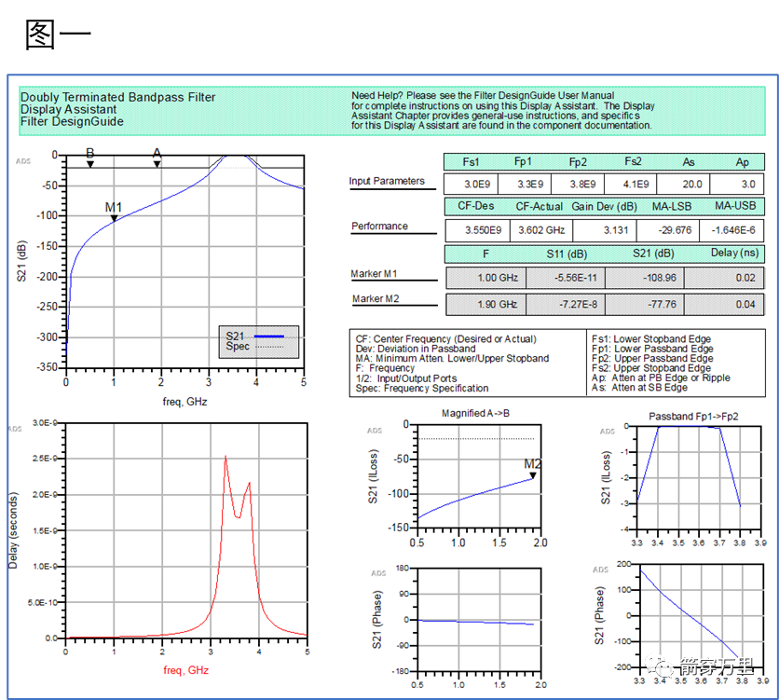This screenshot has height=700, width=779.
Task: Click the Marker M2 delay cell 0.04
Action: (x=724, y=304)
